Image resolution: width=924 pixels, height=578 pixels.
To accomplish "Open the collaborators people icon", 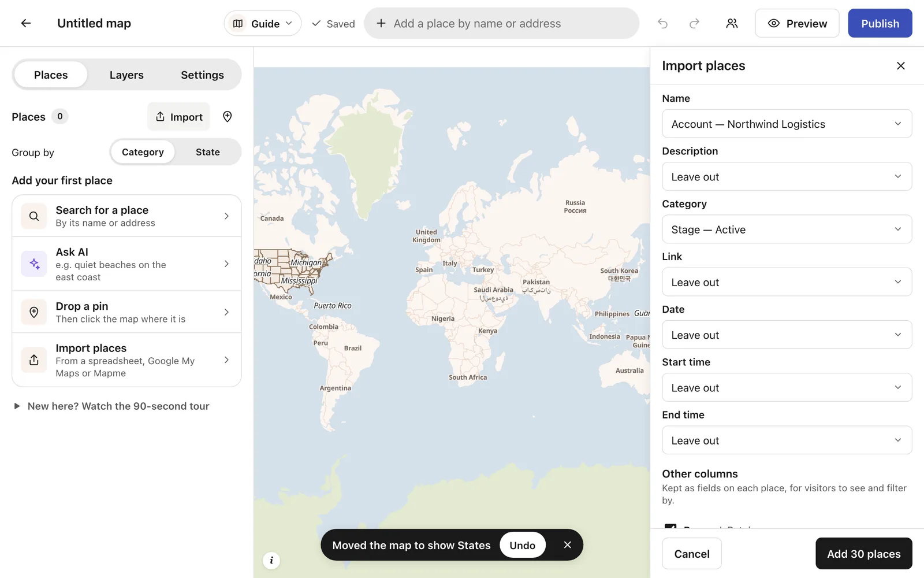I will coord(732,23).
